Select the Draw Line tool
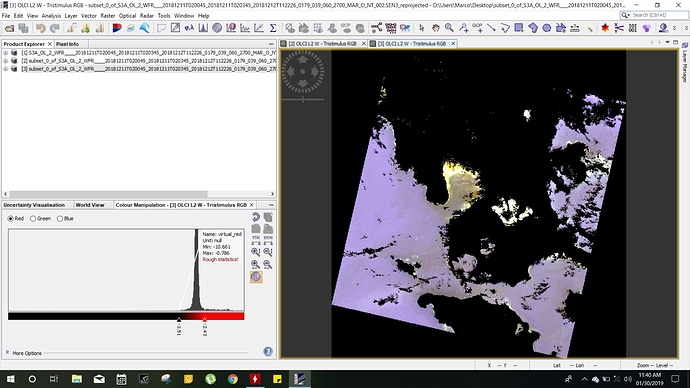Image resolution: width=690 pixels, height=388 pixels. tap(491, 28)
